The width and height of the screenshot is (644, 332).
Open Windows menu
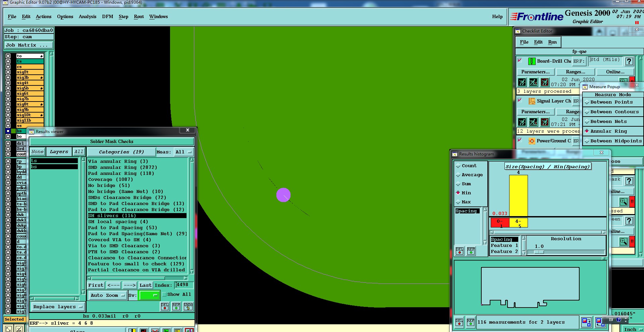pos(159,17)
